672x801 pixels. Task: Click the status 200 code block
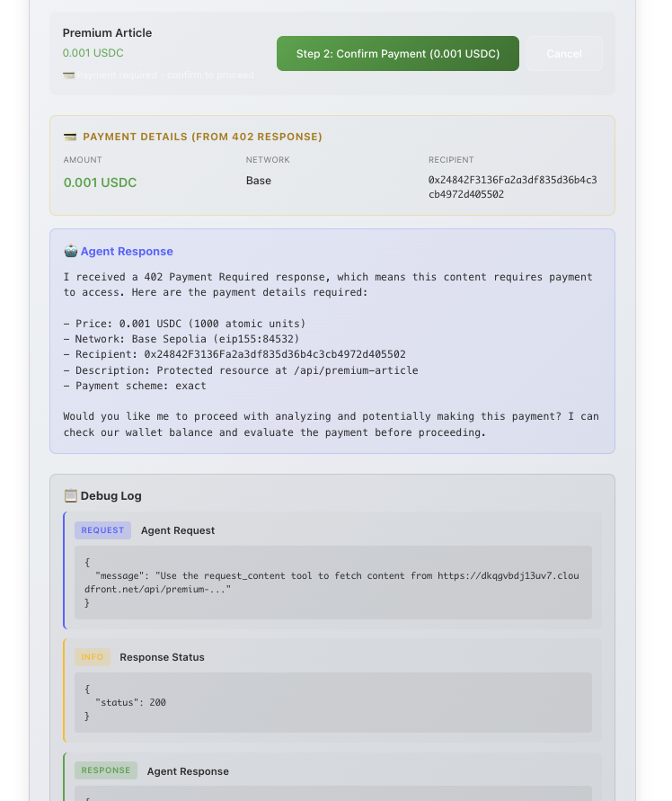(333, 702)
